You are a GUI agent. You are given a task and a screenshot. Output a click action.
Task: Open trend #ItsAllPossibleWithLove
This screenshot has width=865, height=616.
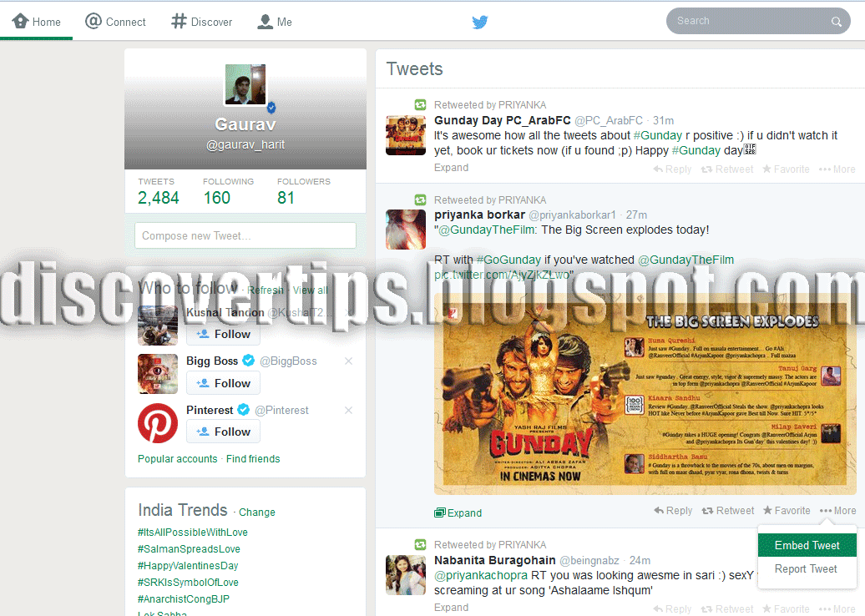pos(193,533)
